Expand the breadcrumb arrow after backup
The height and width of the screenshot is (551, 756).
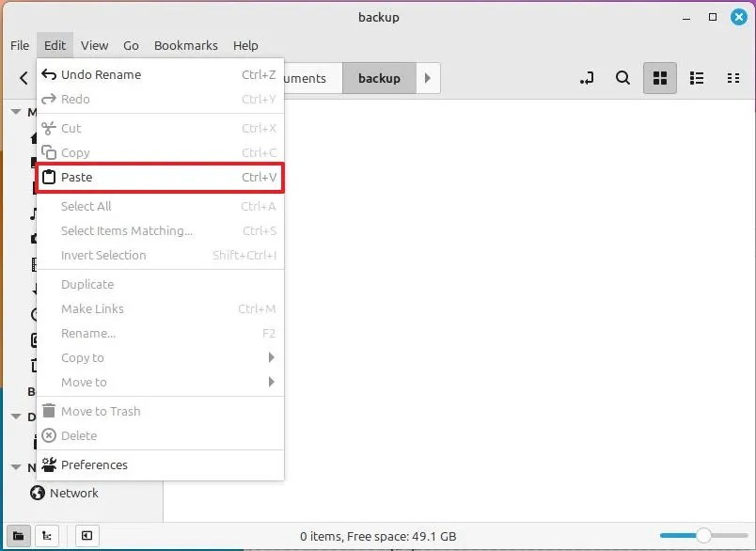(428, 78)
